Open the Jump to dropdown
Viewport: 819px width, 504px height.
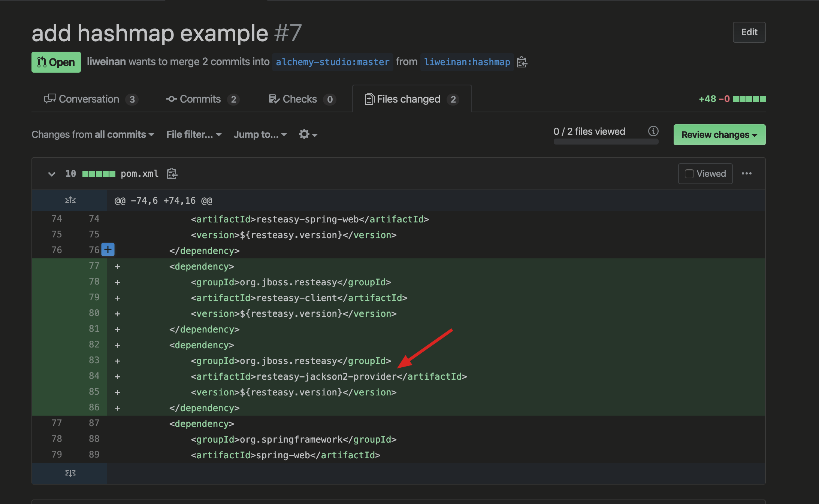coord(260,134)
